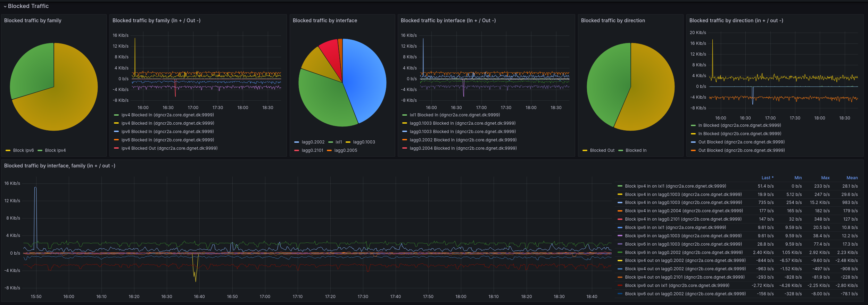Select Block ipv6 out on lagg0.2002 row

685,294
